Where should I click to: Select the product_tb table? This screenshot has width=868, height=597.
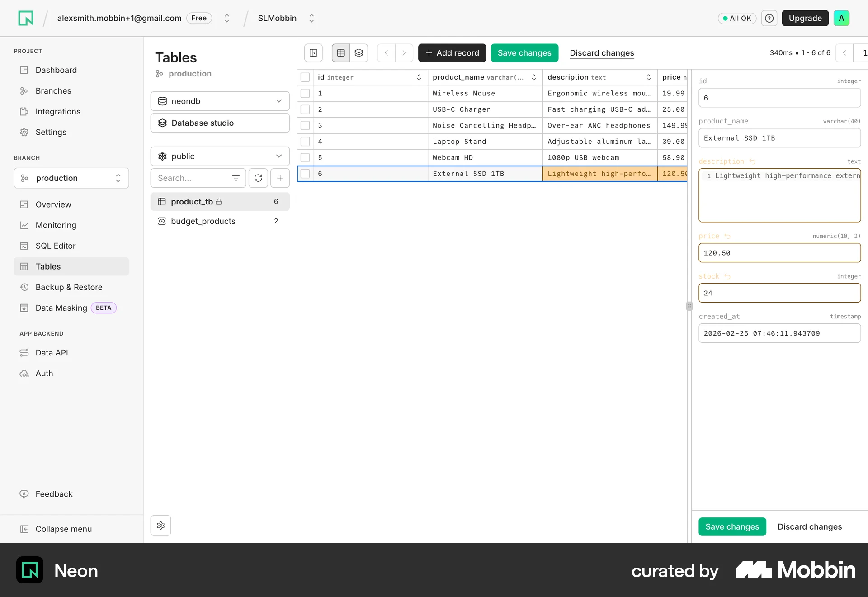pos(220,202)
